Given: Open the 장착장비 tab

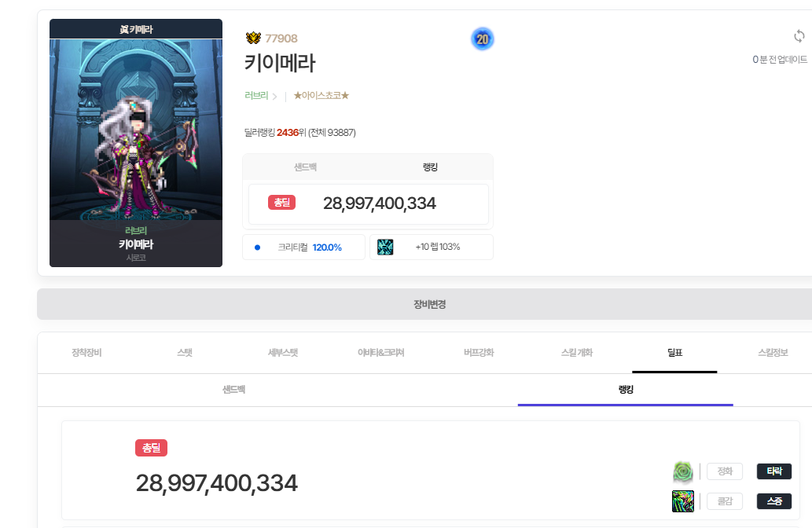Looking at the screenshot, I should click(x=86, y=353).
